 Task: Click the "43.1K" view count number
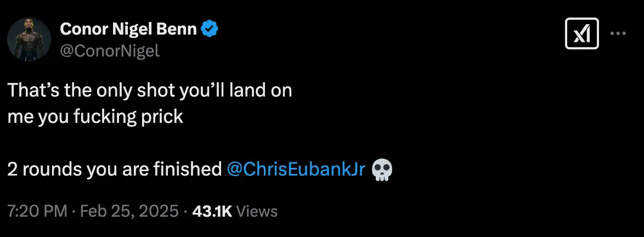click(x=212, y=211)
